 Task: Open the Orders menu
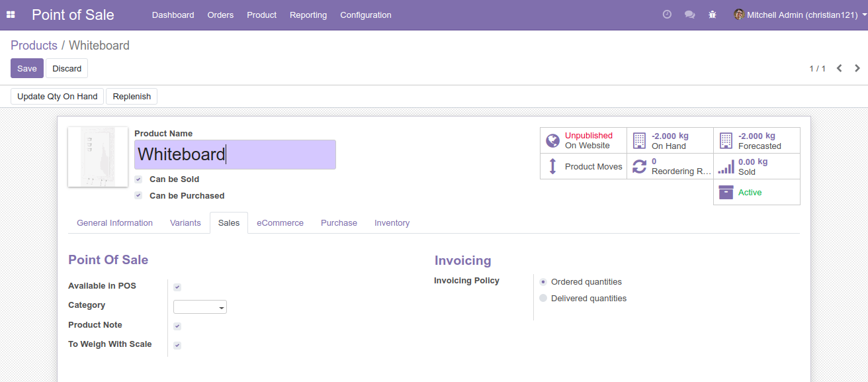coord(220,15)
